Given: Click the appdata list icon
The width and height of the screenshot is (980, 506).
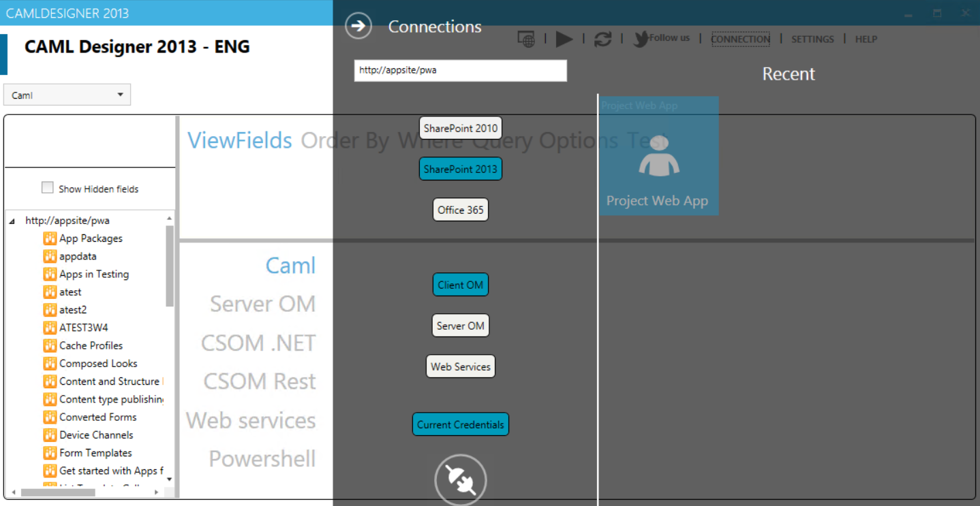Looking at the screenshot, I should tap(50, 256).
